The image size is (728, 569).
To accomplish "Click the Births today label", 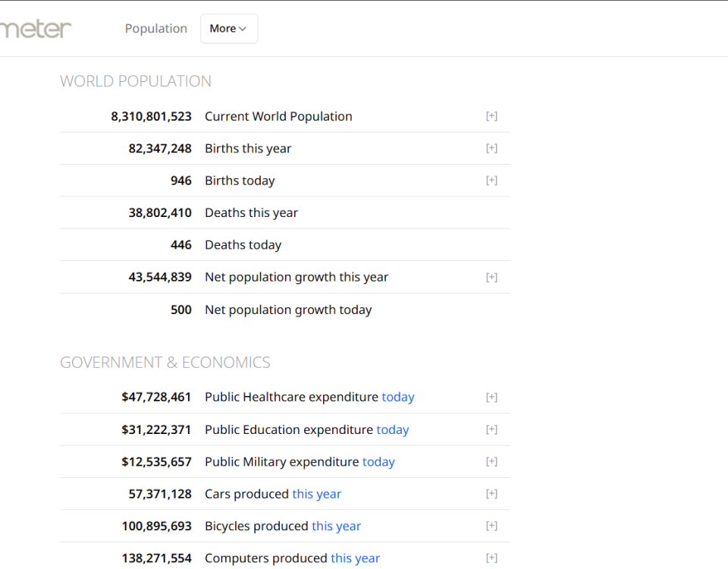I will (240, 181).
